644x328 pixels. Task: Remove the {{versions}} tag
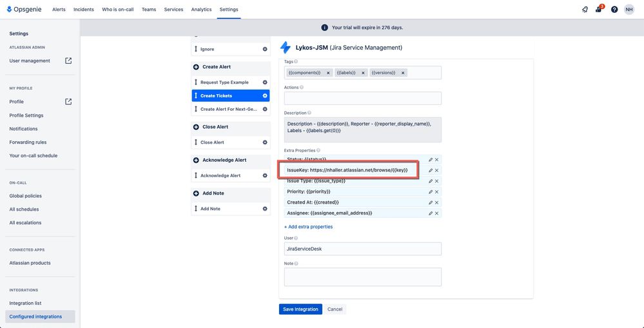(x=403, y=73)
